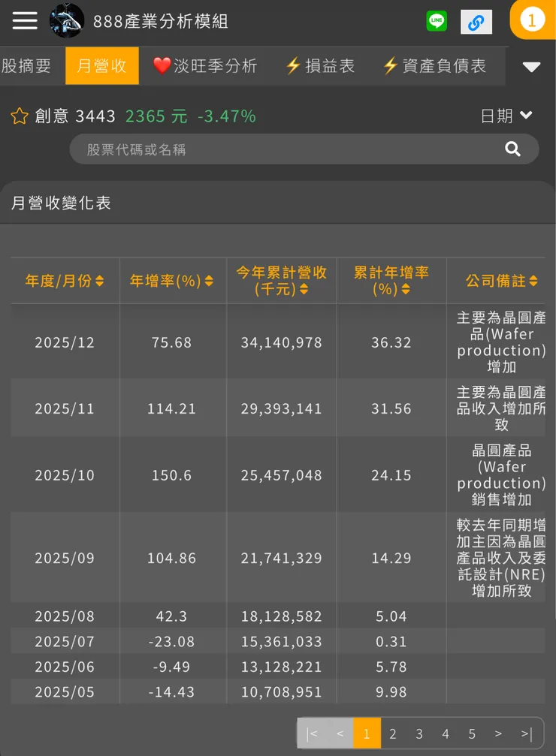Open 損益表 tab

point(320,65)
